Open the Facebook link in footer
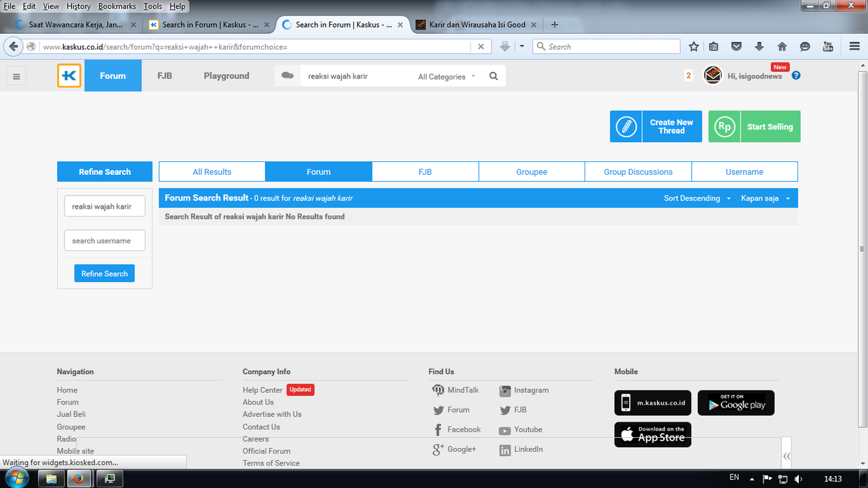The width and height of the screenshot is (868, 488). point(456,430)
